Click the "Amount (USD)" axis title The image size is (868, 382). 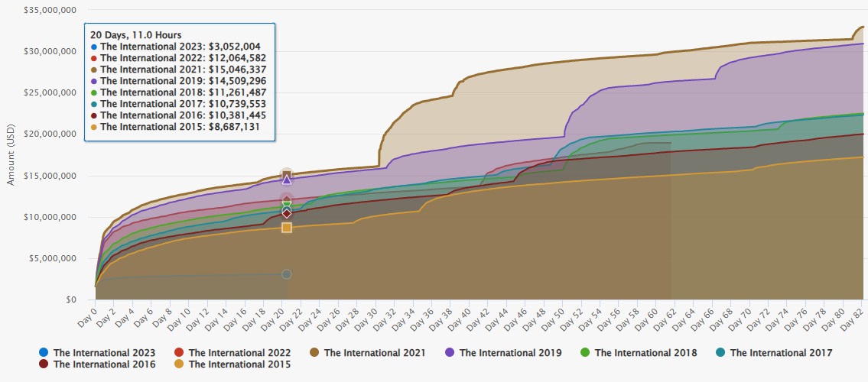[x=11, y=155]
